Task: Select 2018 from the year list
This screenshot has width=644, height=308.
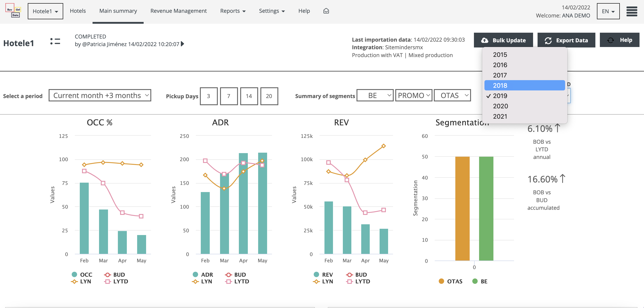Action: (500, 86)
